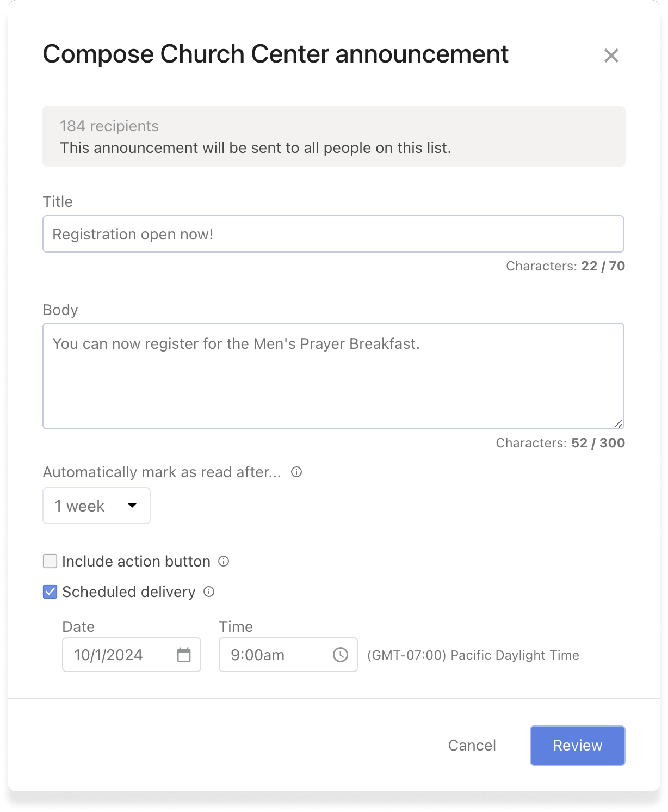Open the clock icon in Time field
668x812 pixels.
pos(341,655)
